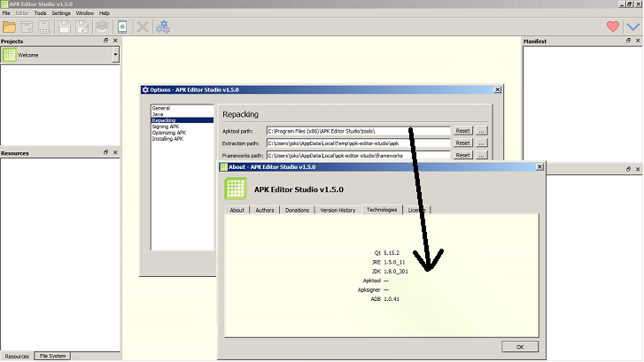Click the JRE version 1.5.0_11 text

pyautogui.click(x=394, y=262)
